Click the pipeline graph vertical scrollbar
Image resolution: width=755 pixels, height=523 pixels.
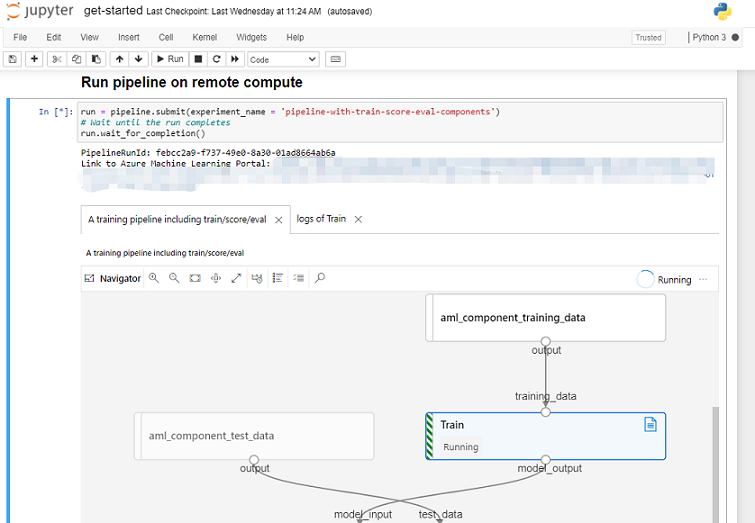[715, 465]
